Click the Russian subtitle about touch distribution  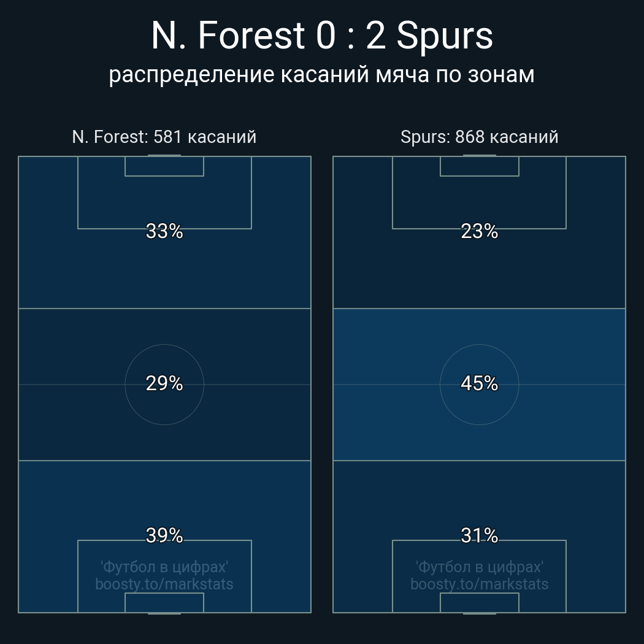click(322, 75)
